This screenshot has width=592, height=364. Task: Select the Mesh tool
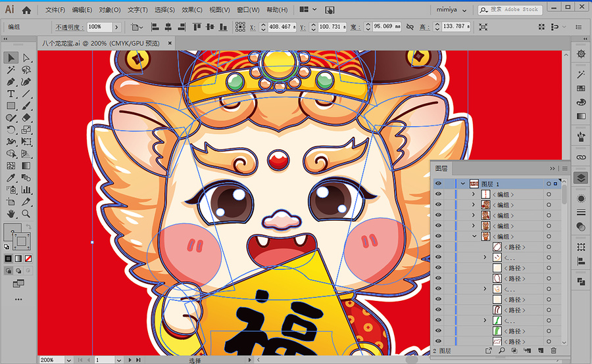point(11,166)
